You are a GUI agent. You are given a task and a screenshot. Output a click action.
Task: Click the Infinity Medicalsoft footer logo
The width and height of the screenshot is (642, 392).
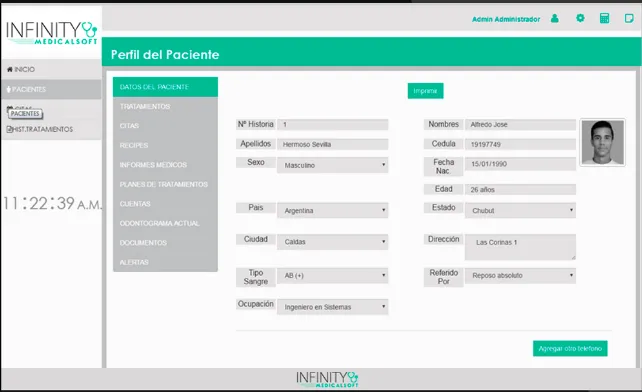click(x=327, y=379)
